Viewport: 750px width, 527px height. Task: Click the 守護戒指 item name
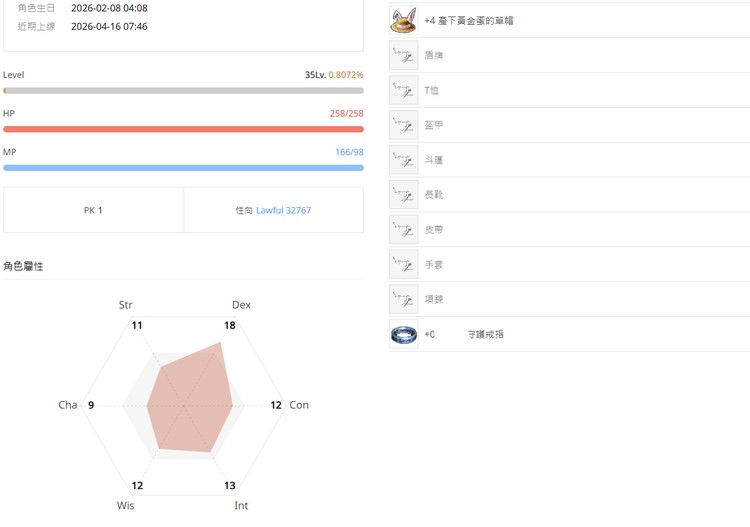click(486, 334)
